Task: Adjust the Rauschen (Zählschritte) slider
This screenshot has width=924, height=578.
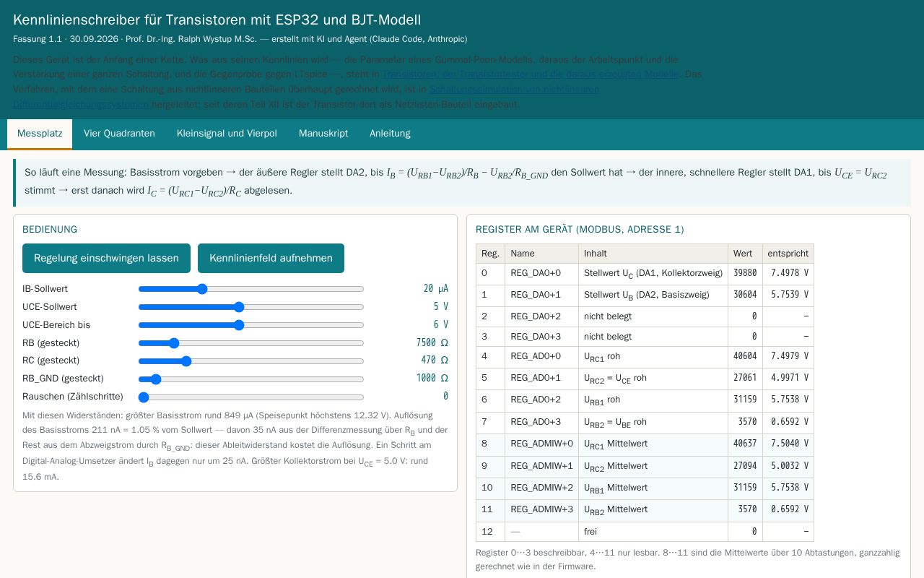Action: click(251, 397)
